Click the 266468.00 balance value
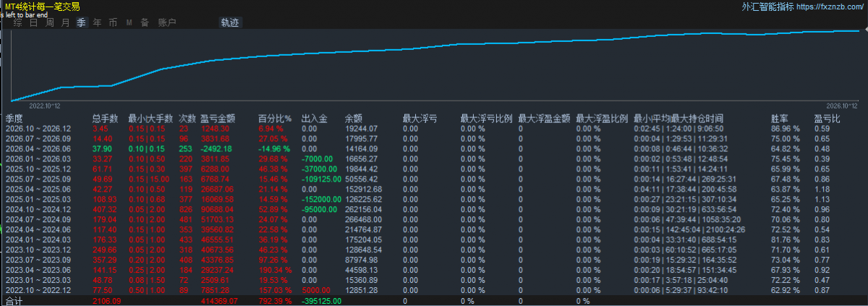This screenshot has height=306, width=868. (363, 219)
